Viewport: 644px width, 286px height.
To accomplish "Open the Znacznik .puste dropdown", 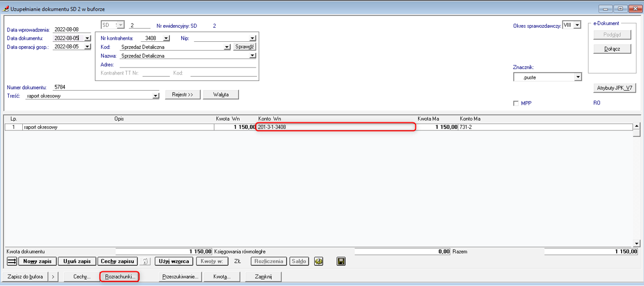I will [x=578, y=77].
